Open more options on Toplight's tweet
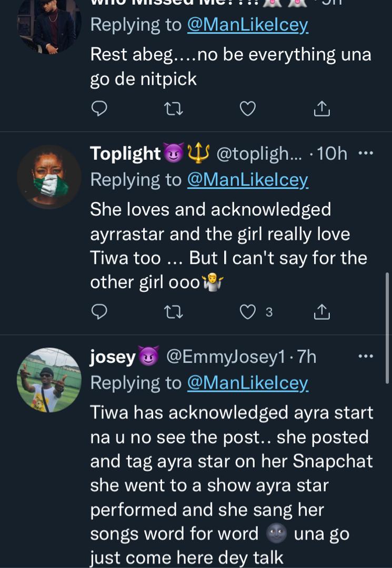The image size is (392, 568). 365,153
